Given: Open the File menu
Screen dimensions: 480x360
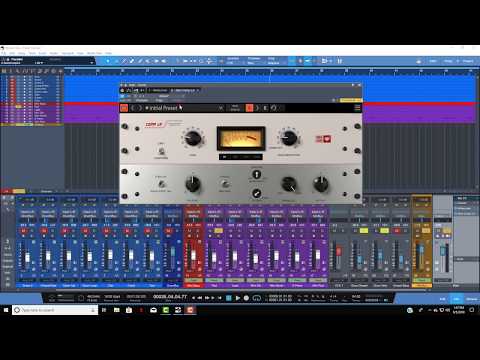Looking at the screenshot, I should (x=4, y=53).
